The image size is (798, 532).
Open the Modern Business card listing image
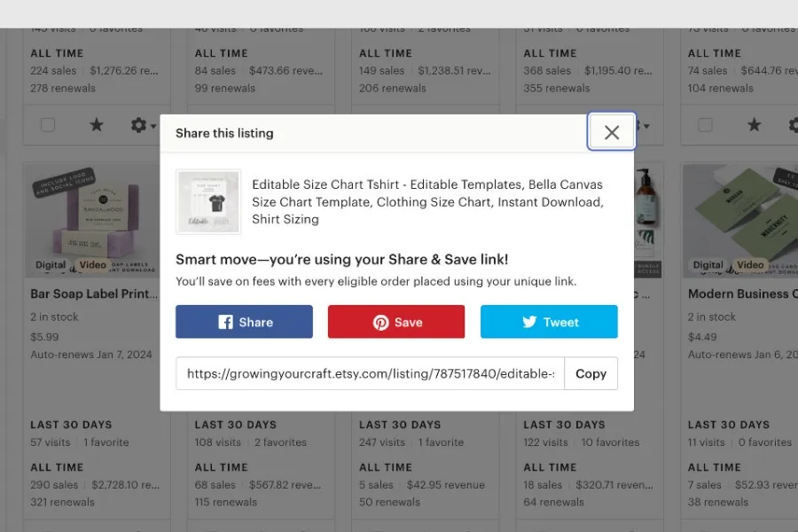(x=740, y=221)
